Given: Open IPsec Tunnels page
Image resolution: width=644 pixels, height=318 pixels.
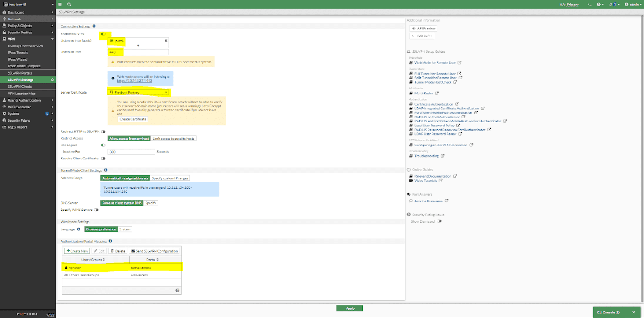Looking at the screenshot, I should tap(18, 53).
